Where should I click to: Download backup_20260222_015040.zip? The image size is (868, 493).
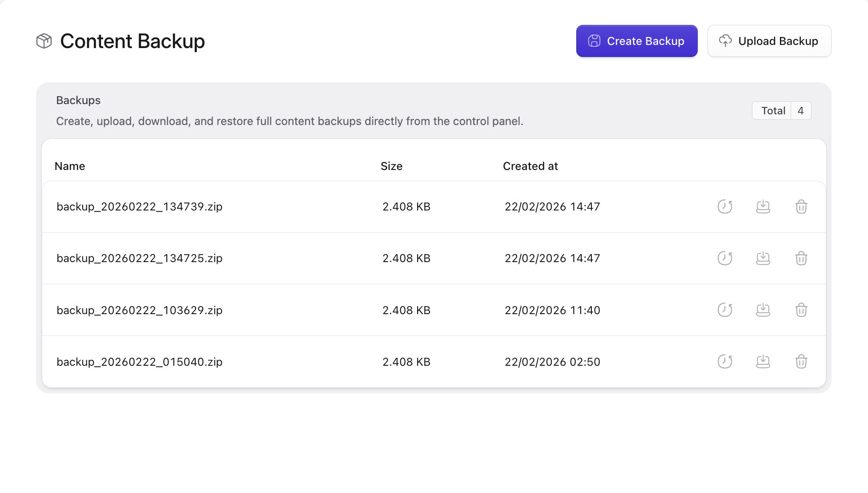coord(763,362)
